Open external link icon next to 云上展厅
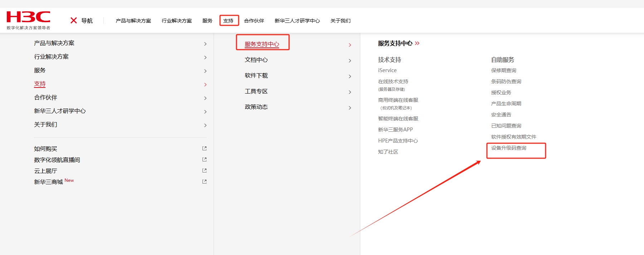 coord(205,170)
